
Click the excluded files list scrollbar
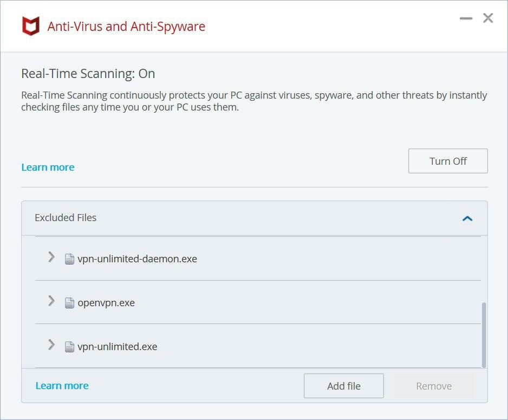coord(484,334)
